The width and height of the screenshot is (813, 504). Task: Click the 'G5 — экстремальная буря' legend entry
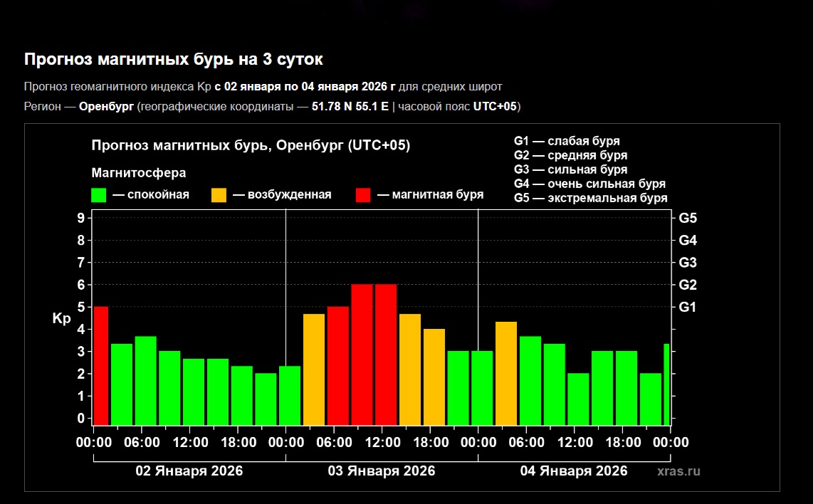590,198
